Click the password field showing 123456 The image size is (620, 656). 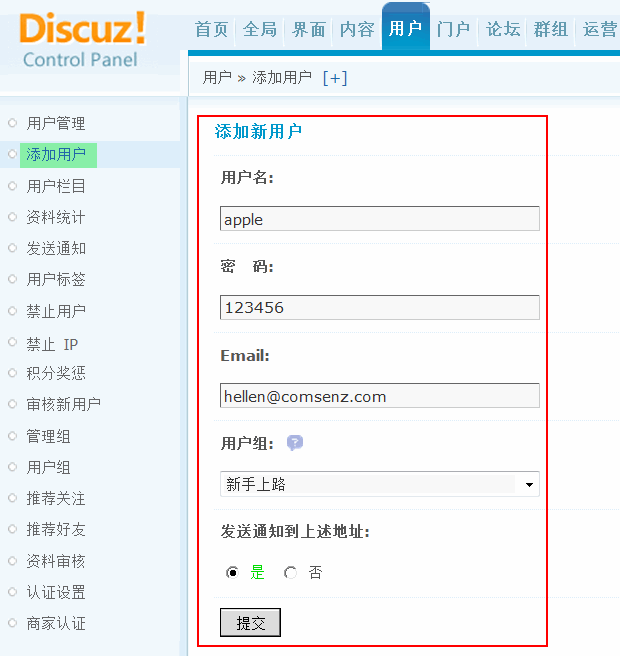pos(379,307)
